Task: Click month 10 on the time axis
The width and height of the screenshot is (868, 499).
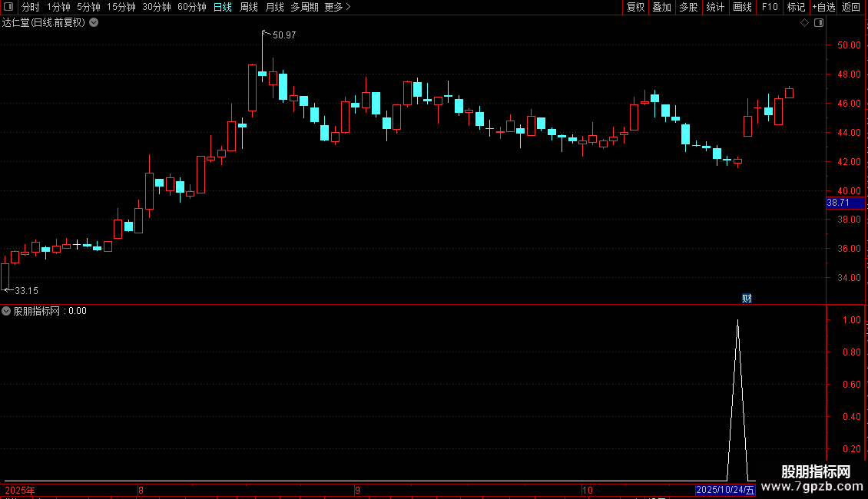Action: [588, 490]
